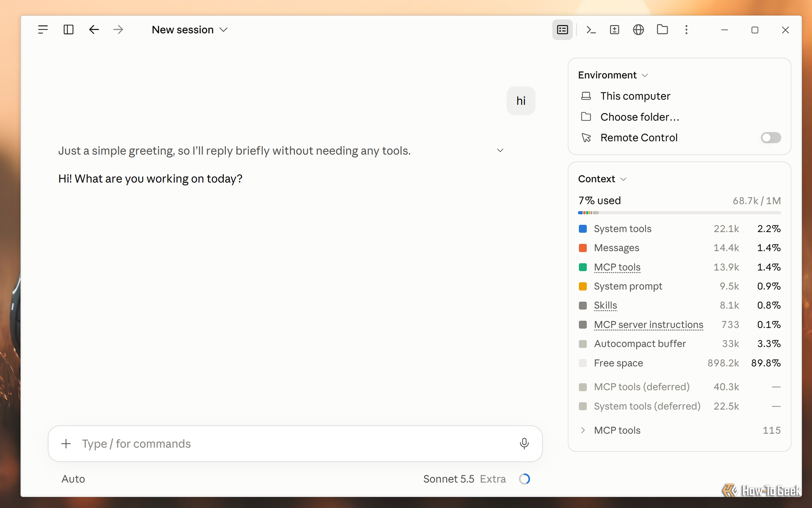Screen dimensions: 812x508
Task: Switch the Auto permission mode
Action: point(73,479)
